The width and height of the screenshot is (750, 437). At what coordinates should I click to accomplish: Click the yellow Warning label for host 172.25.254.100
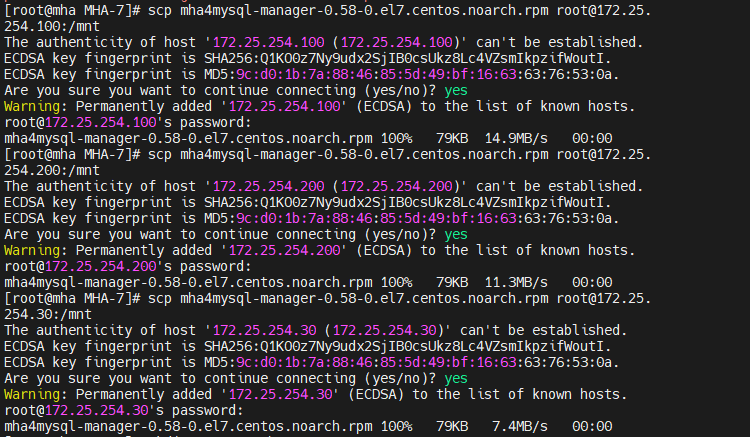click(32, 106)
